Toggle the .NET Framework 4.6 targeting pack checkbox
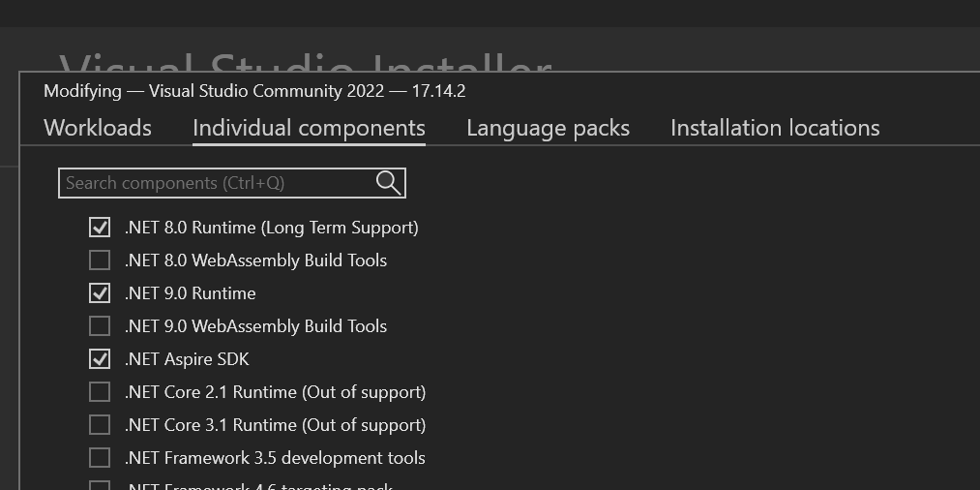980x490 pixels. tap(100, 485)
